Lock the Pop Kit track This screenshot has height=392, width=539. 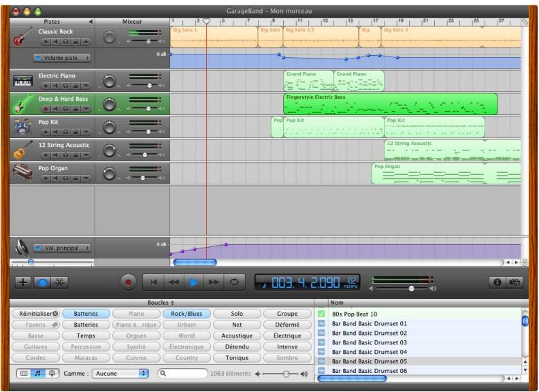(x=76, y=132)
